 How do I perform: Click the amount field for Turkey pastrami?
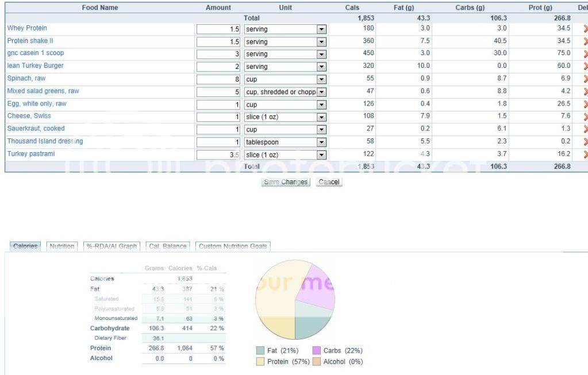click(218, 154)
